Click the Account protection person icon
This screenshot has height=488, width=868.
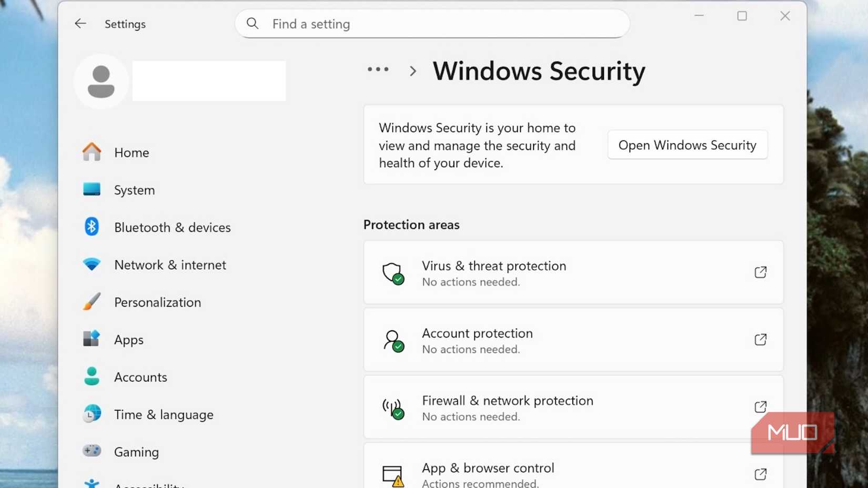(393, 340)
